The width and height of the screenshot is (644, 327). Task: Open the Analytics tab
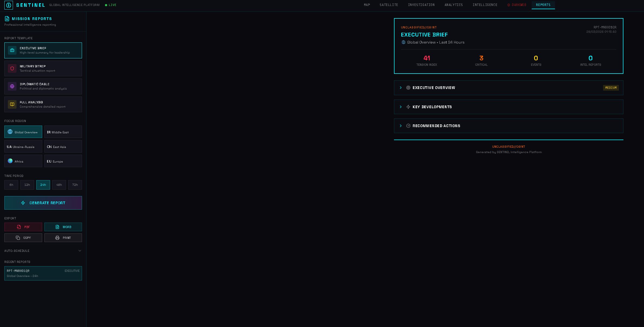pyautogui.click(x=454, y=5)
